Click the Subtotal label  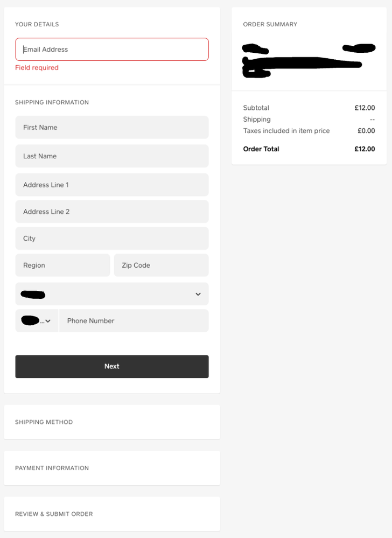pos(256,108)
